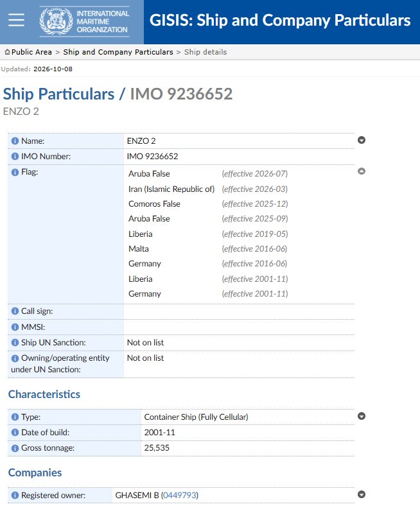This screenshot has width=420, height=511.
Task: Open company number 0449793 link
Action: coord(180,495)
